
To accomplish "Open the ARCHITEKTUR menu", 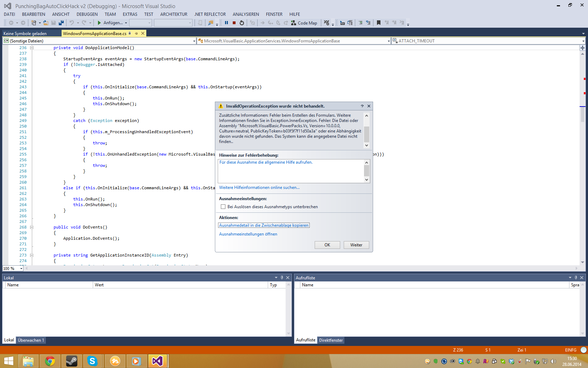I will point(174,14).
